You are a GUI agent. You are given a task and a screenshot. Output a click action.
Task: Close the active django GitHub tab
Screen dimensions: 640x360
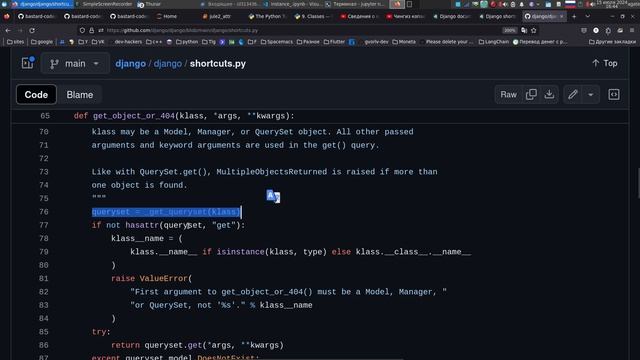561,16
